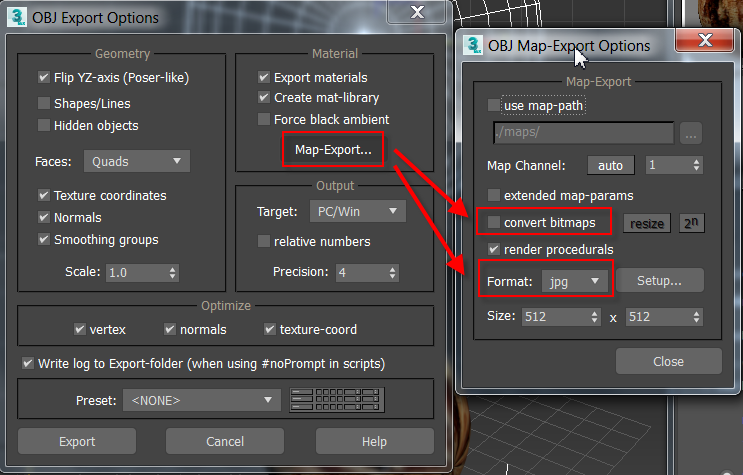The image size is (743, 475).
Task: Open the Faces Quads dropdown
Action: point(137,161)
